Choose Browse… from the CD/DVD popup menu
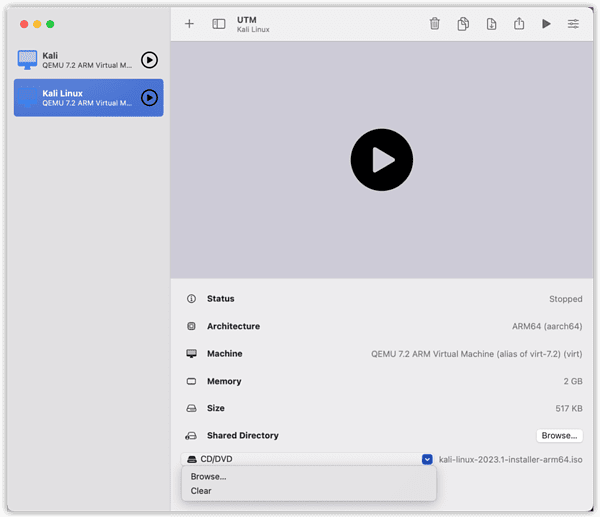This screenshot has height=517, width=600. (208, 477)
